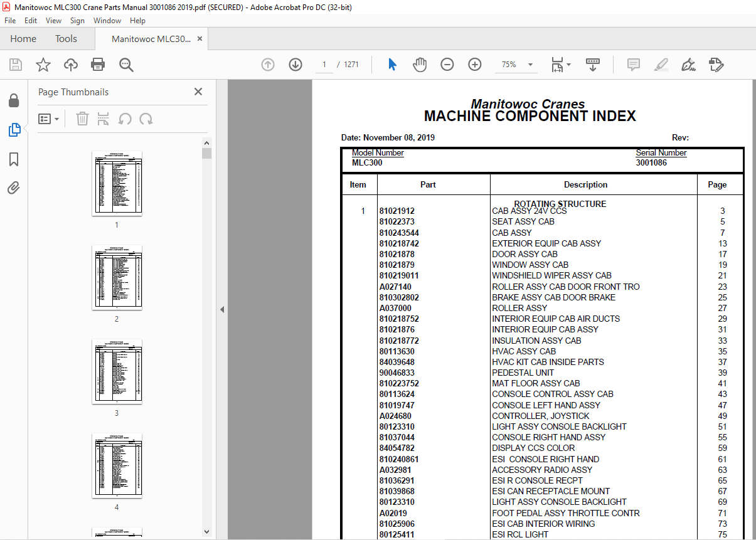Click the CONTROLLER, JOYSTICK description
The width and height of the screenshot is (756, 540).
[541, 416]
